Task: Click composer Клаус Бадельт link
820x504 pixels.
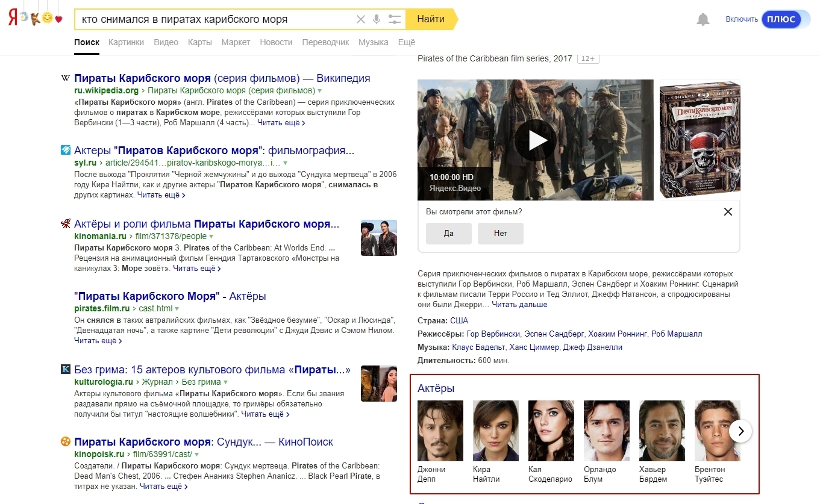Action: click(x=478, y=347)
